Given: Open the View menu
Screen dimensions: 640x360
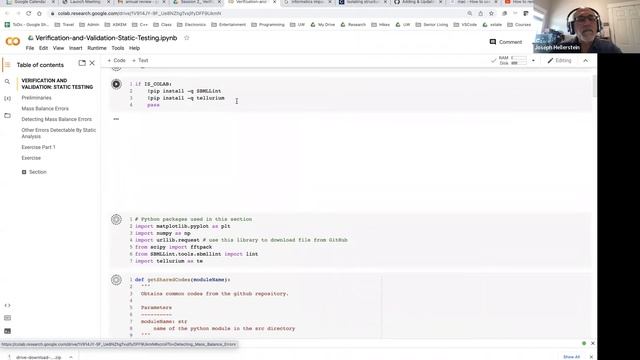Looking at the screenshot, I should click(58, 48).
